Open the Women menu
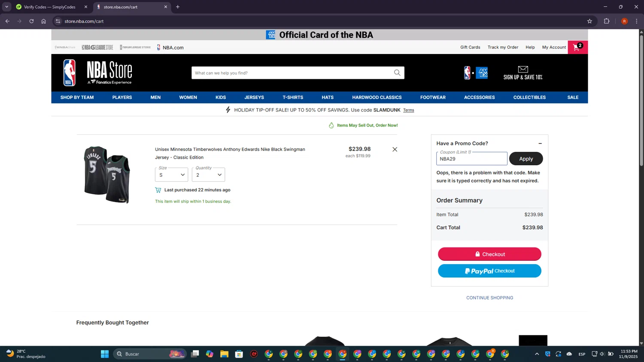 (x=188, y=97)
